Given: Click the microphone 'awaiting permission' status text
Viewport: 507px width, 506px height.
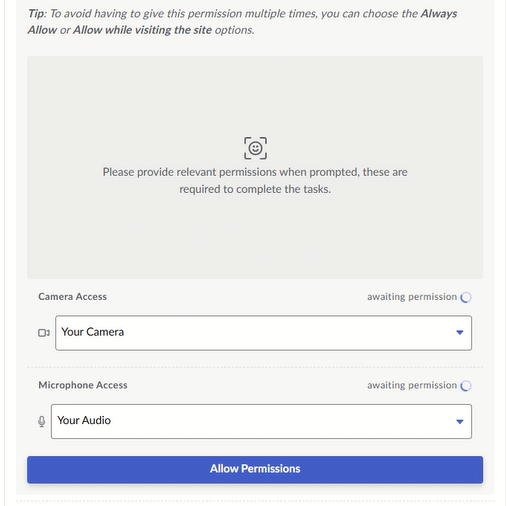Looking at the screenshot, I should 412,385.
